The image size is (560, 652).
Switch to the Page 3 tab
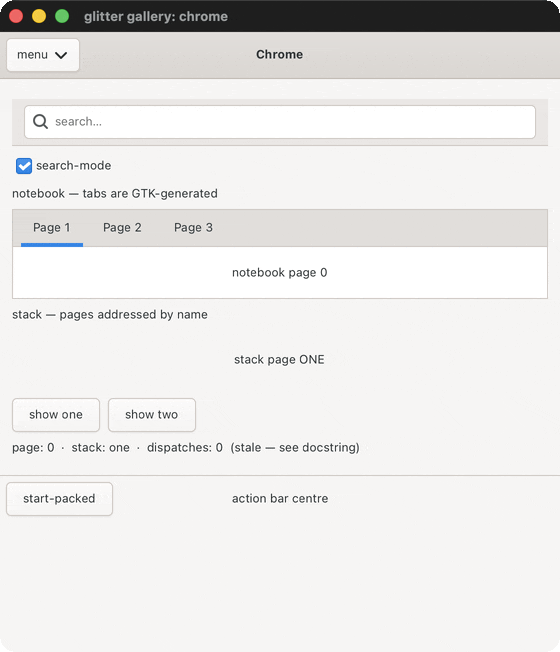193,228
